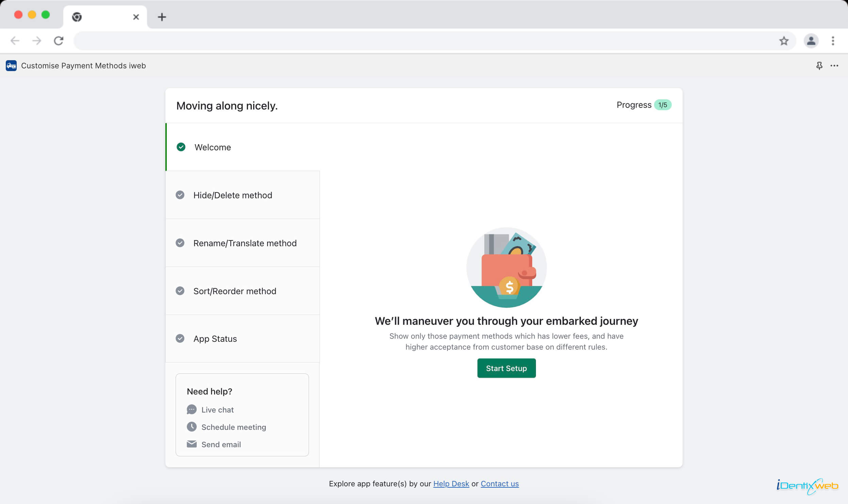
Task: Close the current browser tab
Action: tap(136, 17)
